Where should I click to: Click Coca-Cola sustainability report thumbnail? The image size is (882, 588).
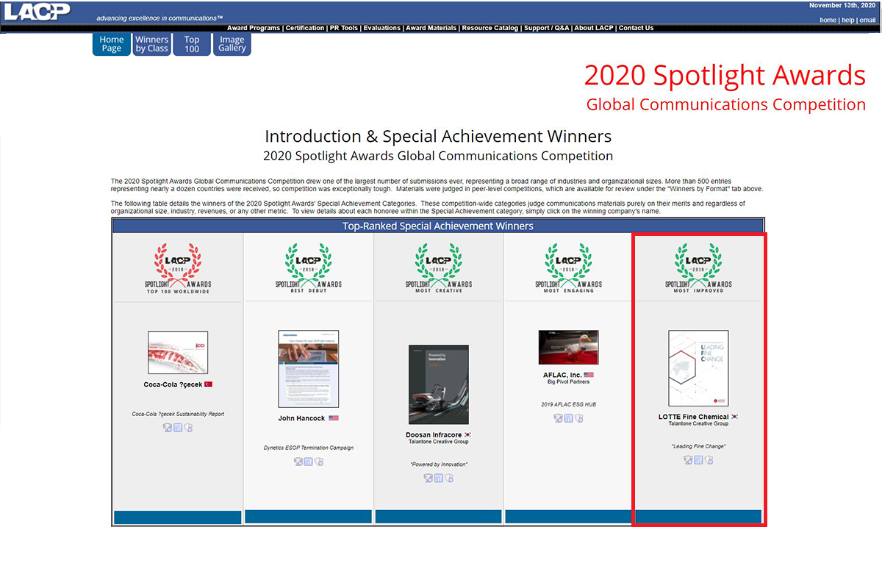pos(178,352)
